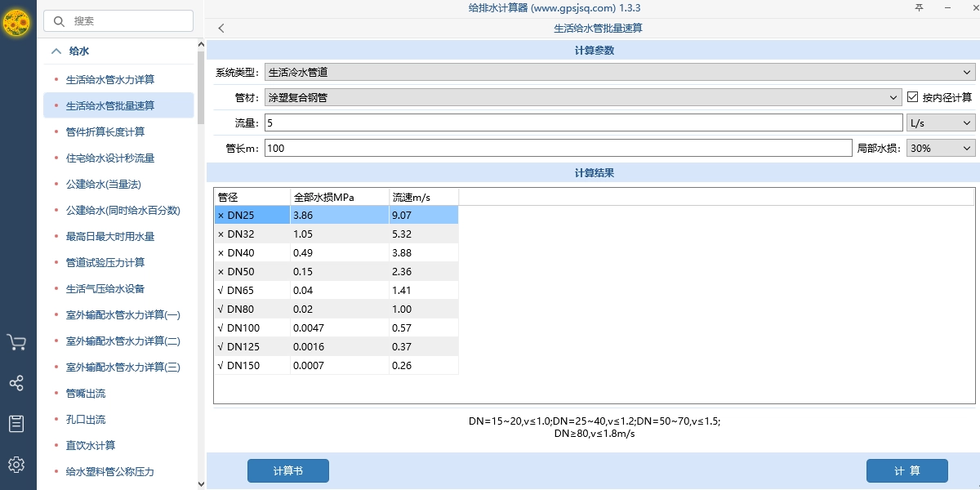The width and height of the screenshot is (980, 490).
Task: Open the notepad icon in sidebar
Action: (x=16, y=423)
